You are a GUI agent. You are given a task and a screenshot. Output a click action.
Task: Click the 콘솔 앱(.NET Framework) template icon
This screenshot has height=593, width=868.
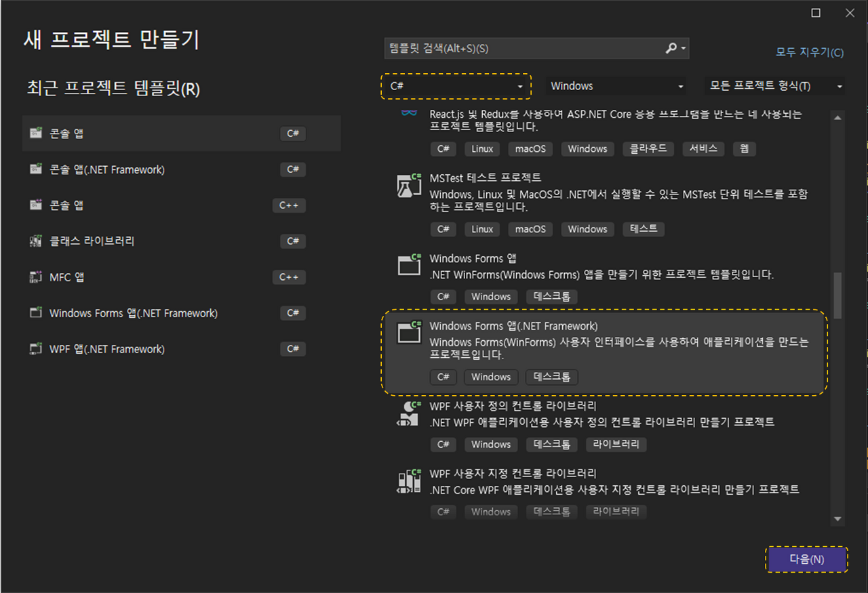coord(36,169)
